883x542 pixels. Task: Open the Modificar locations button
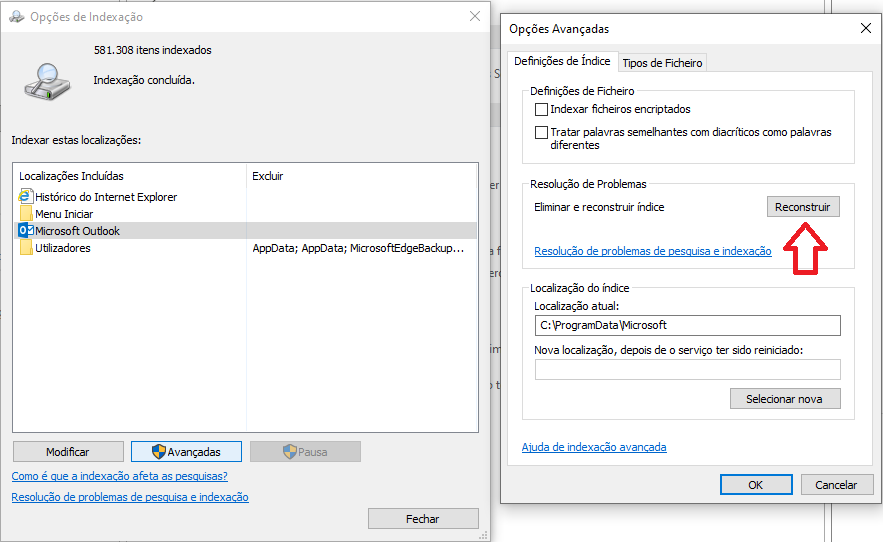pos(68,452)
